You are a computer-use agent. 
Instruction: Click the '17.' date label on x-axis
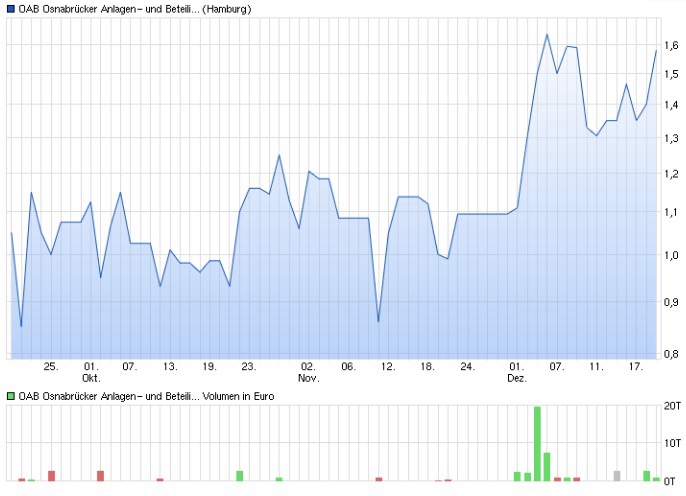click(636, 366)
